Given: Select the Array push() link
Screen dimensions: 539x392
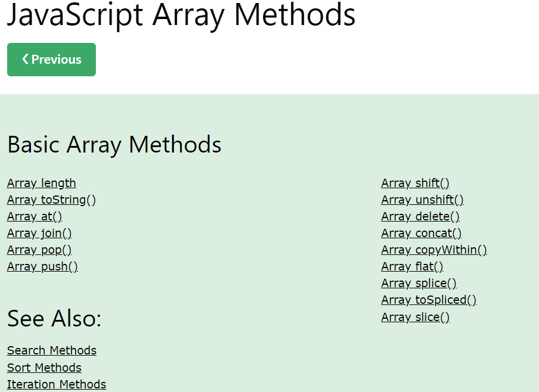Looking at the screenshot, I should point(42,266).
